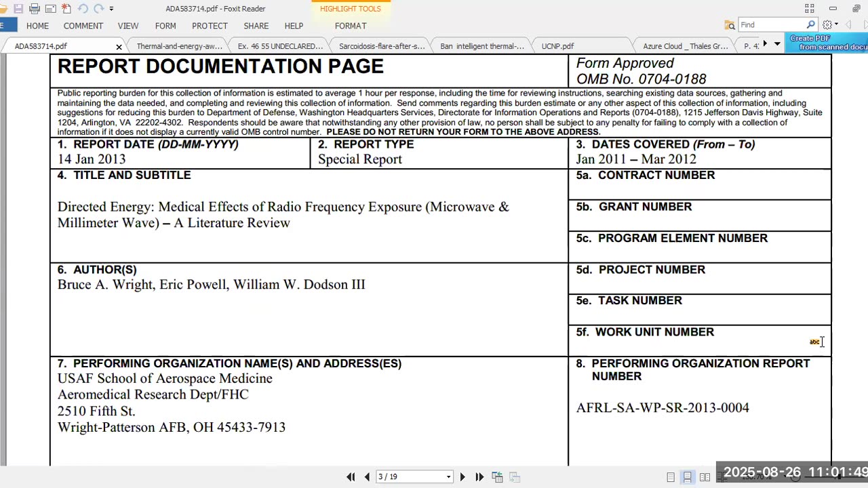Viewport: 868px width, 488px height.
Task: Click the 'Aeromedical Research Dept/FHC' text line
Action: [x=153, y=394]
